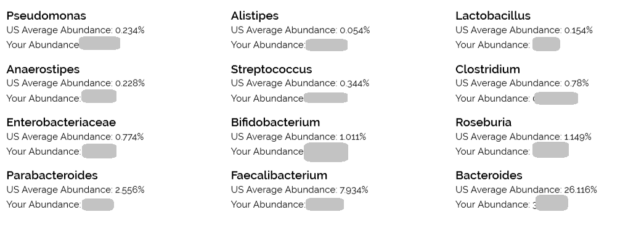Click the Roseburia heading

pyautogui.click(x=483, y=122)
